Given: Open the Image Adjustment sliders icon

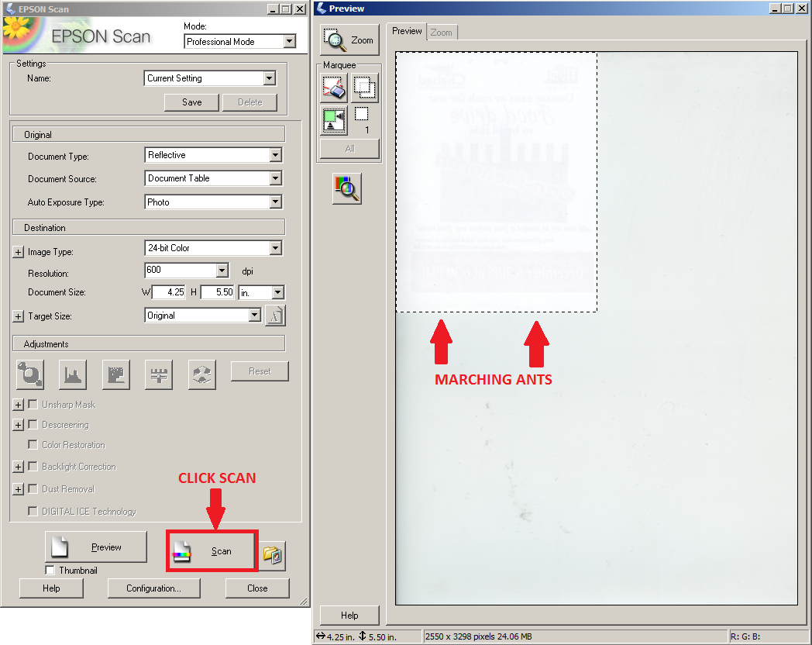Looking at the screenshot, I should coord(159,374).
